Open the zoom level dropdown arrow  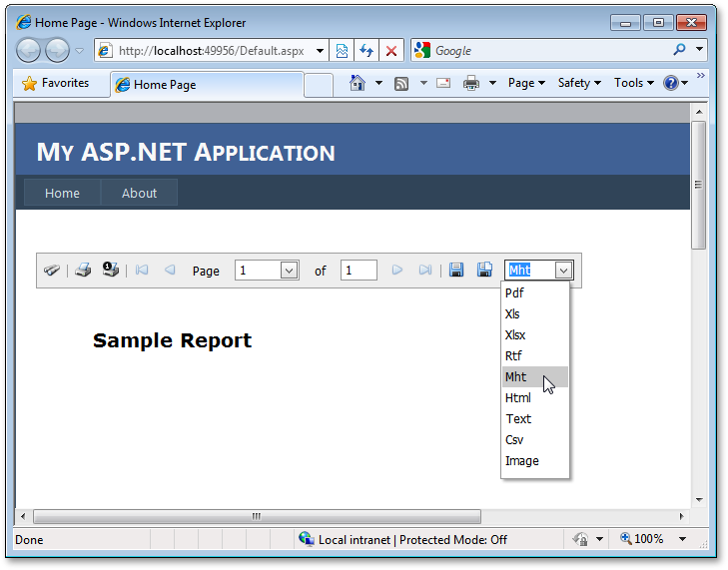682,539
